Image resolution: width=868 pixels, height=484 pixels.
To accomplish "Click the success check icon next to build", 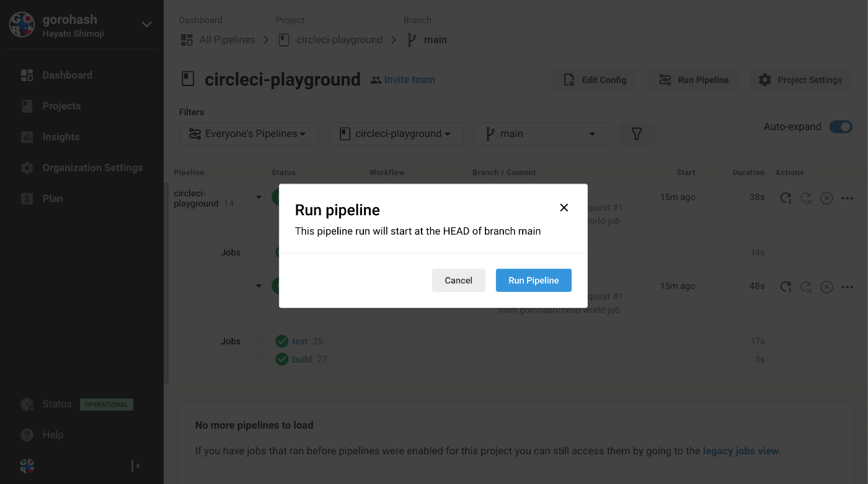I will tap(282, 359).
